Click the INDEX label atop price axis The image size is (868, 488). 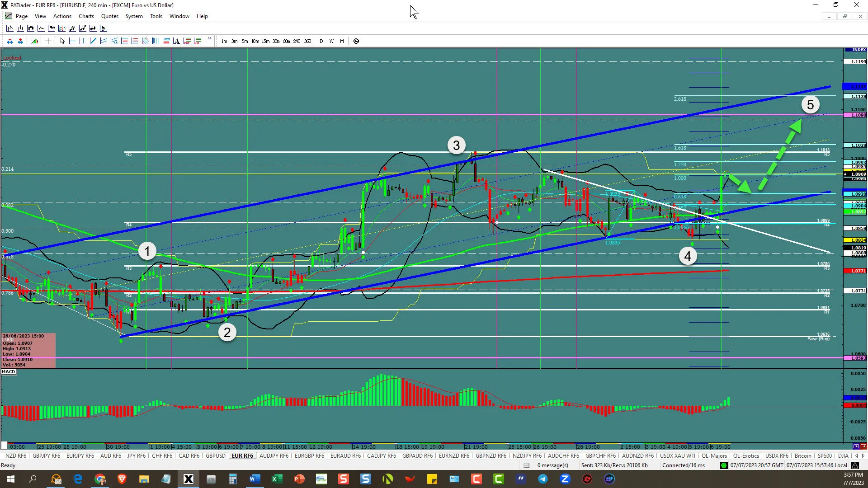click(855, 50)
